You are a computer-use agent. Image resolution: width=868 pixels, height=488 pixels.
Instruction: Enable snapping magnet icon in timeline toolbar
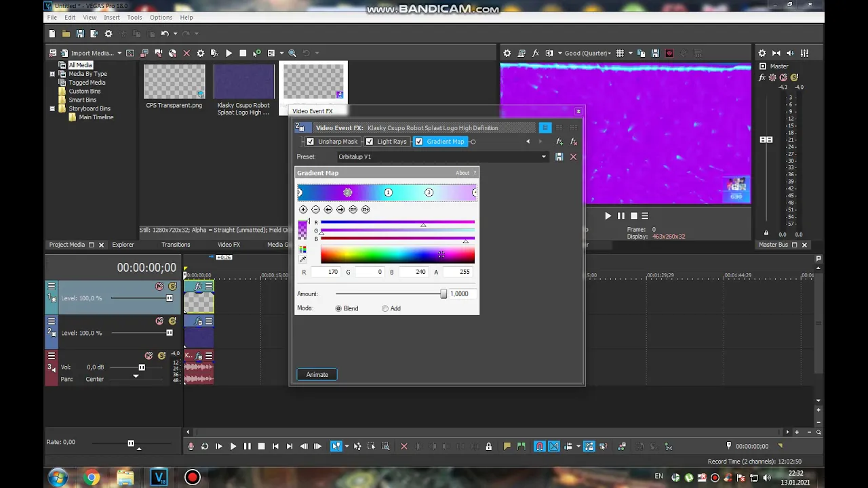click(540, 446)
